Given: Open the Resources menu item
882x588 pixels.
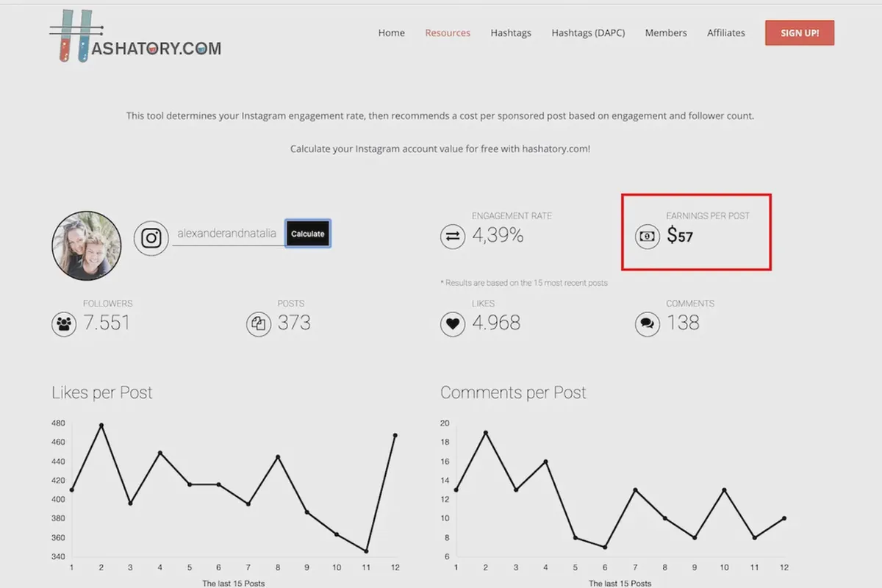Looking at the screenshot, I should click(448, 33).
